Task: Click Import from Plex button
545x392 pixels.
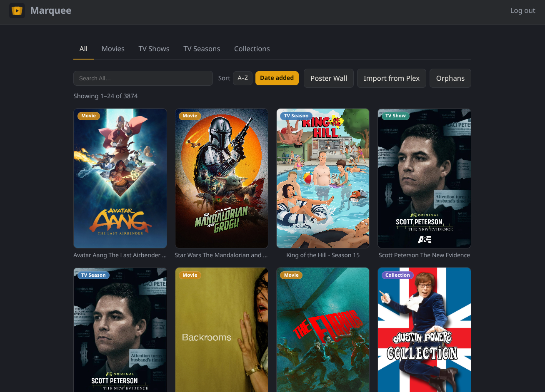Action: coord(391,78)
